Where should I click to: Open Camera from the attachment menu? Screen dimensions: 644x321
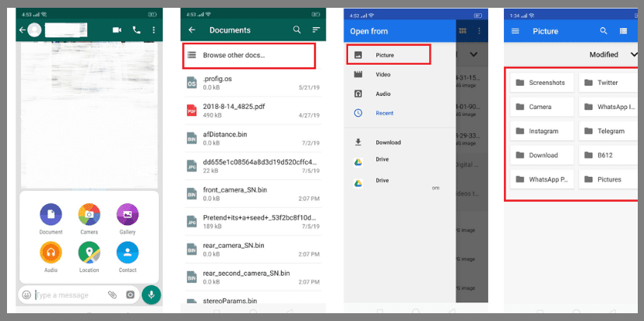89,215
